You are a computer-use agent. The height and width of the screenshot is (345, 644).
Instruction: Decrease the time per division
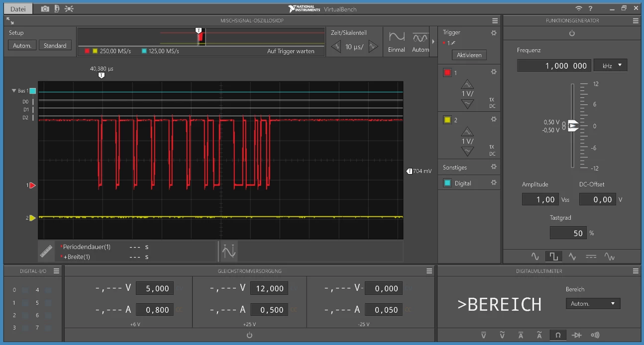(x=336, y=47)
